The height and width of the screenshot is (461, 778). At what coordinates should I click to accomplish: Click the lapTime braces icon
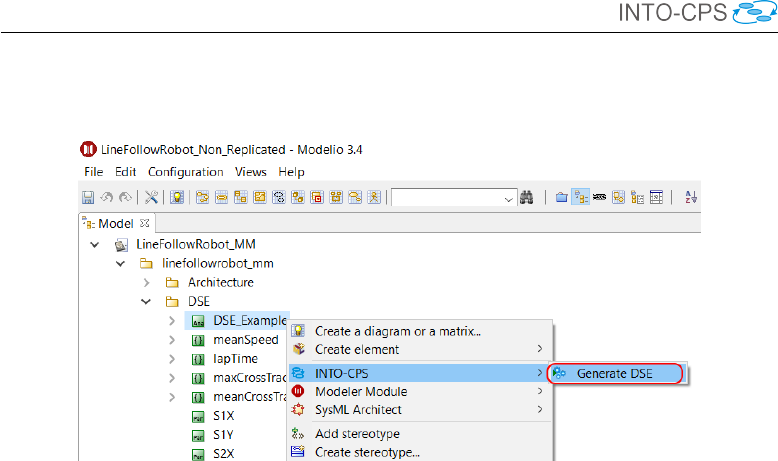[198, 359]
